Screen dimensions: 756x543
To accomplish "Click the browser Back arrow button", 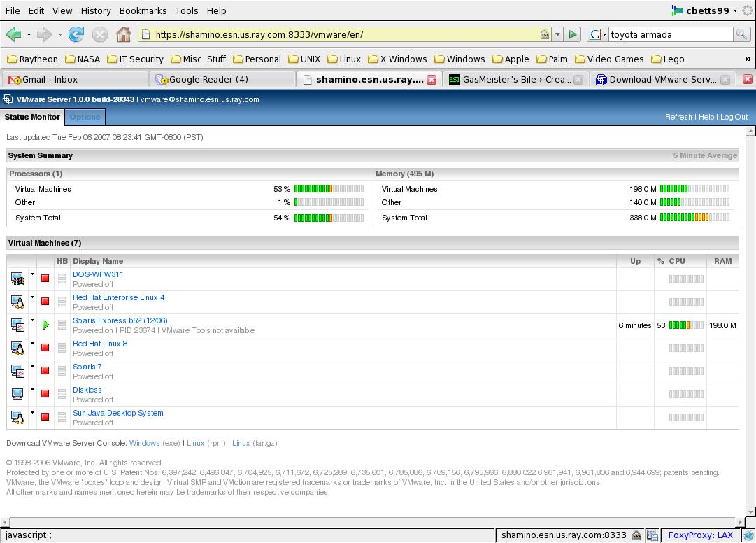I will (13, 34).
